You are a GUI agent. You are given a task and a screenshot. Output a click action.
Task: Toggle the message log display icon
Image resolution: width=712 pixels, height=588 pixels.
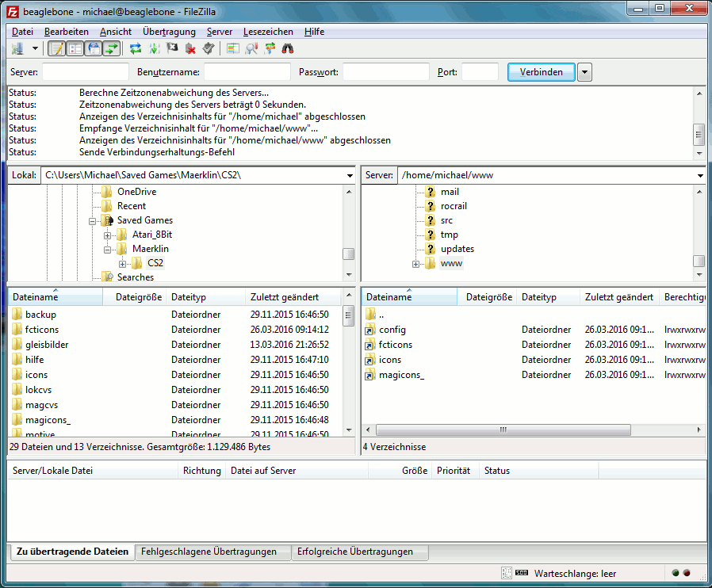tap(57, 49)
